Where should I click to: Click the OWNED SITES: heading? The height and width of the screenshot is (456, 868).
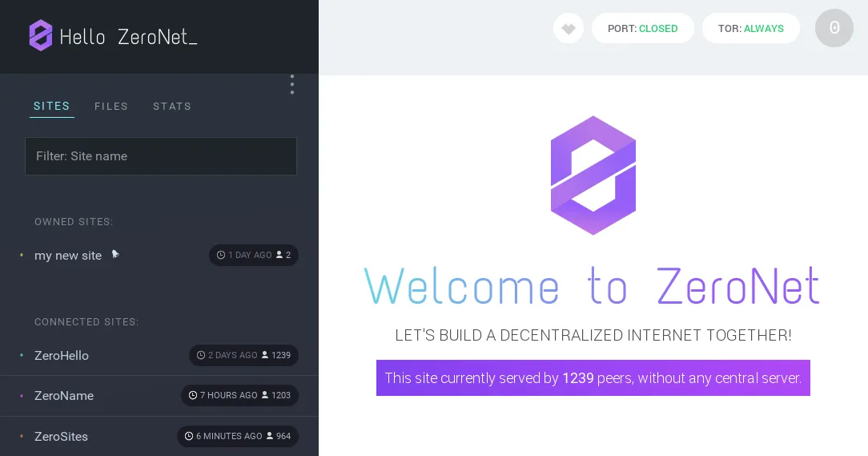74,222
